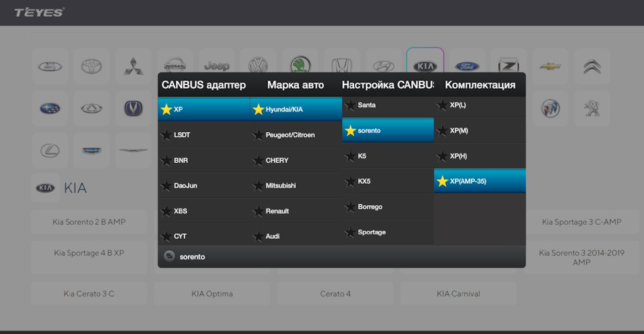Select XBS adapter row

204,211
